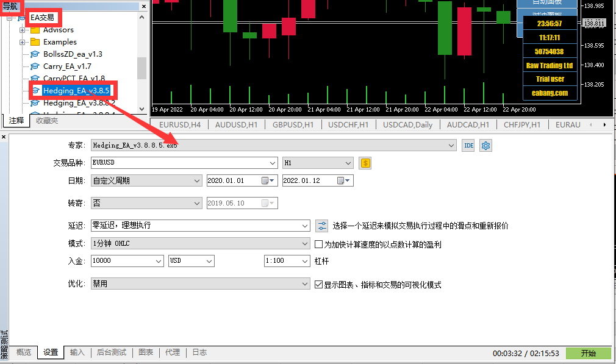The image size is (616, 364).
Task: Uncheck the visualization mode checkbox
Action: [318, 285]
